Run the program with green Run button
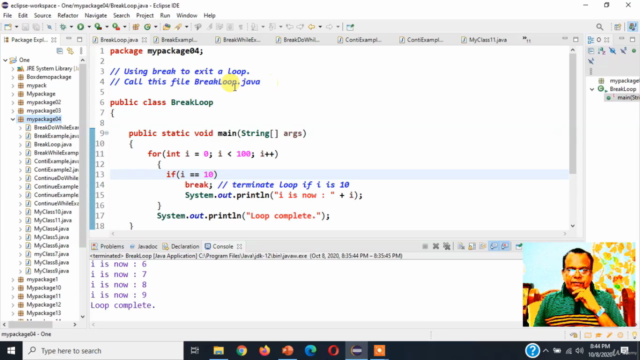The image size is (640, 360). [x=80, y=27]
